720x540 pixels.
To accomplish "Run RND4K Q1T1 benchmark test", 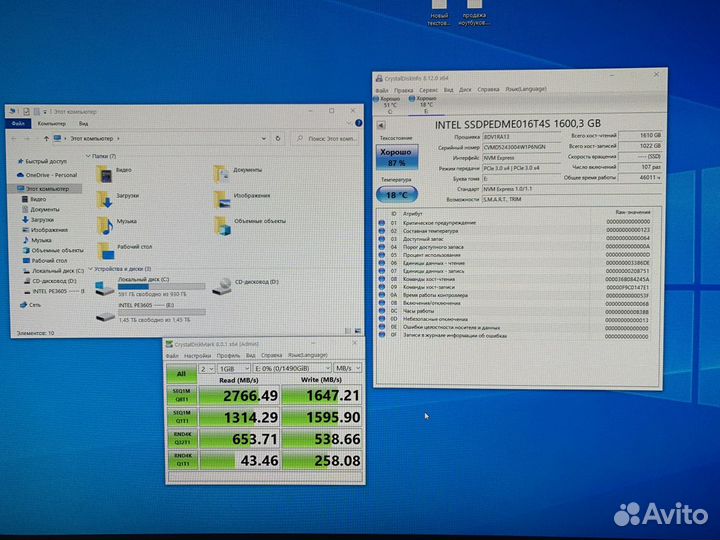I will [x=182, y=460].
